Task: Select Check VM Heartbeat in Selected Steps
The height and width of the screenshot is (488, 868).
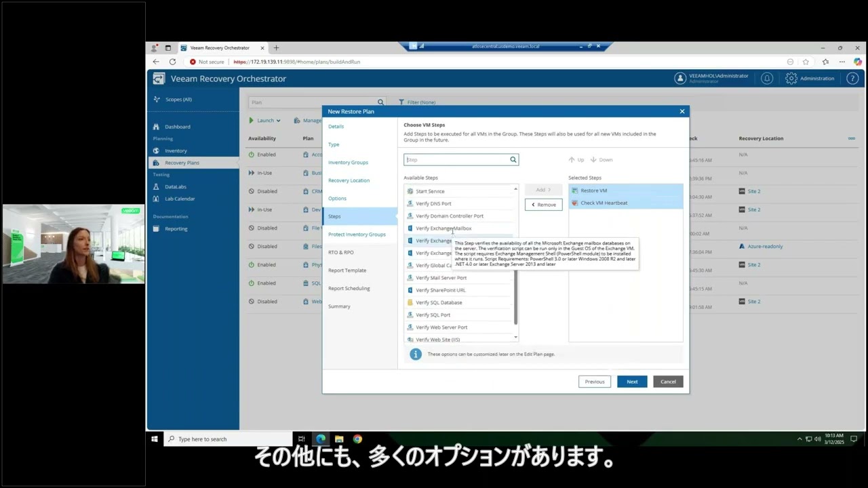Action: [626, 203]
